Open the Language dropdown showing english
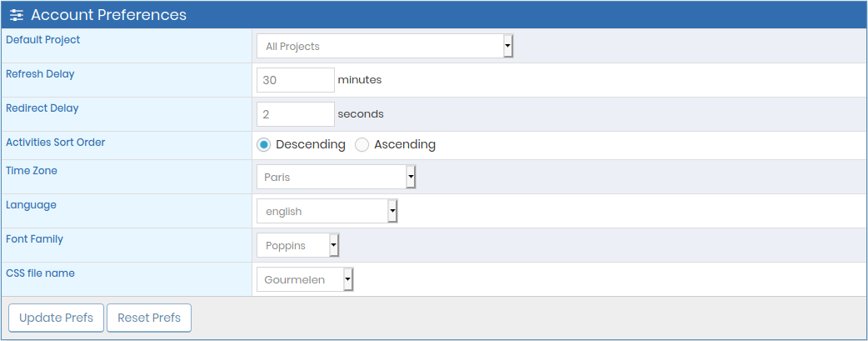 click(327, 211)
